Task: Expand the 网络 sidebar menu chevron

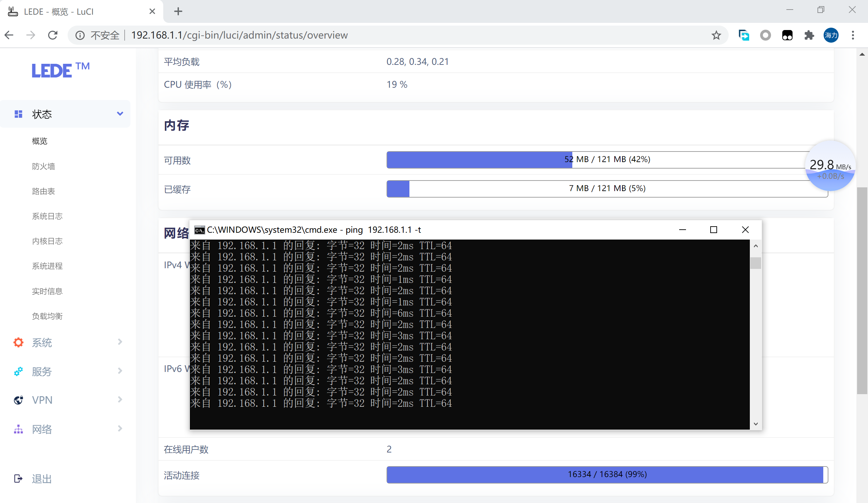Action: (x=120, y=429)
